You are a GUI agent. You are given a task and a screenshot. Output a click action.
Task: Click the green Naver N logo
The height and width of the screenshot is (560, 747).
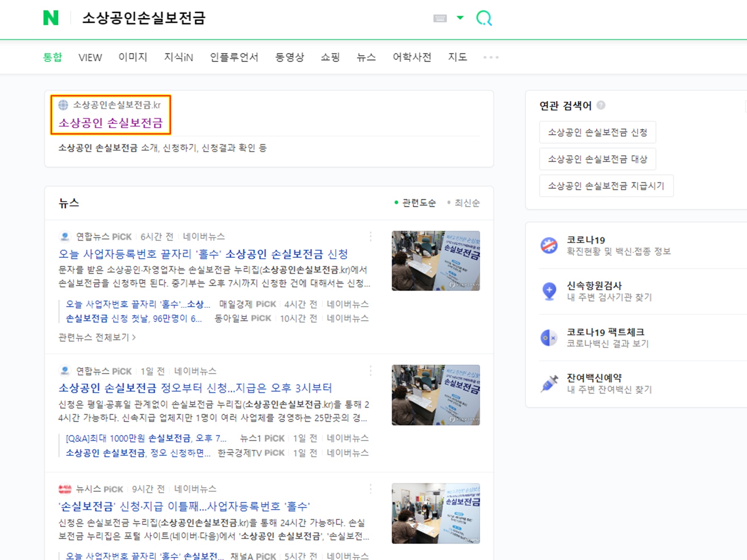pos(51,18)
